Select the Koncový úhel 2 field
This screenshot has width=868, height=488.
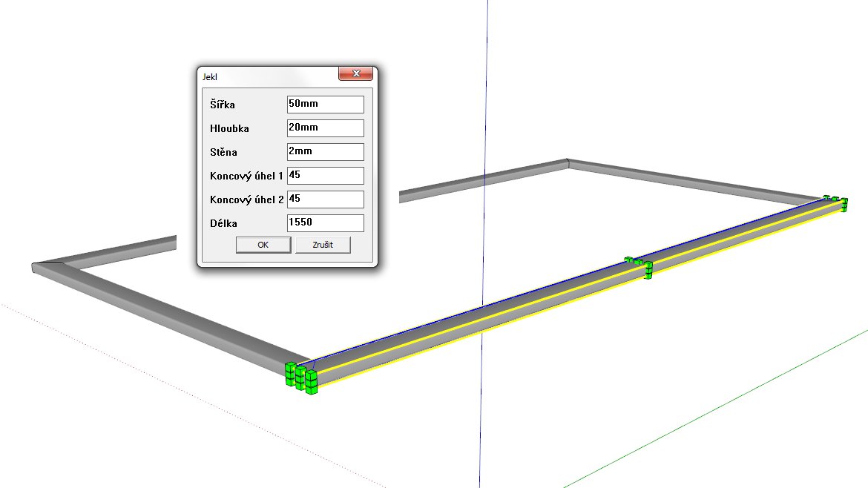(325, 200)
